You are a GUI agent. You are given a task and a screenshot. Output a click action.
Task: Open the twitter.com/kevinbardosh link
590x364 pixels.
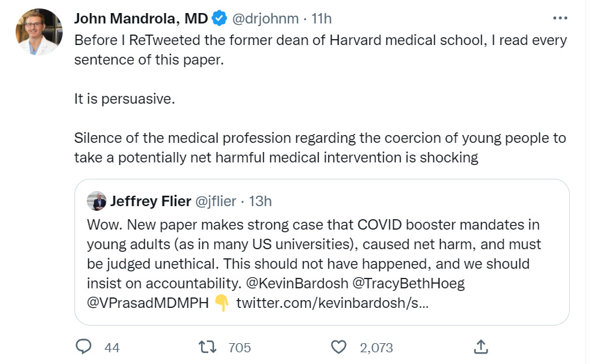pyautogui.click(x=332, y=303)
